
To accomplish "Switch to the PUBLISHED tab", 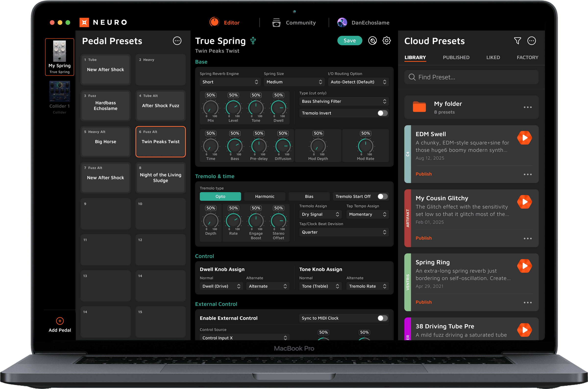I will pyautogui.click(x=456, y=58).
